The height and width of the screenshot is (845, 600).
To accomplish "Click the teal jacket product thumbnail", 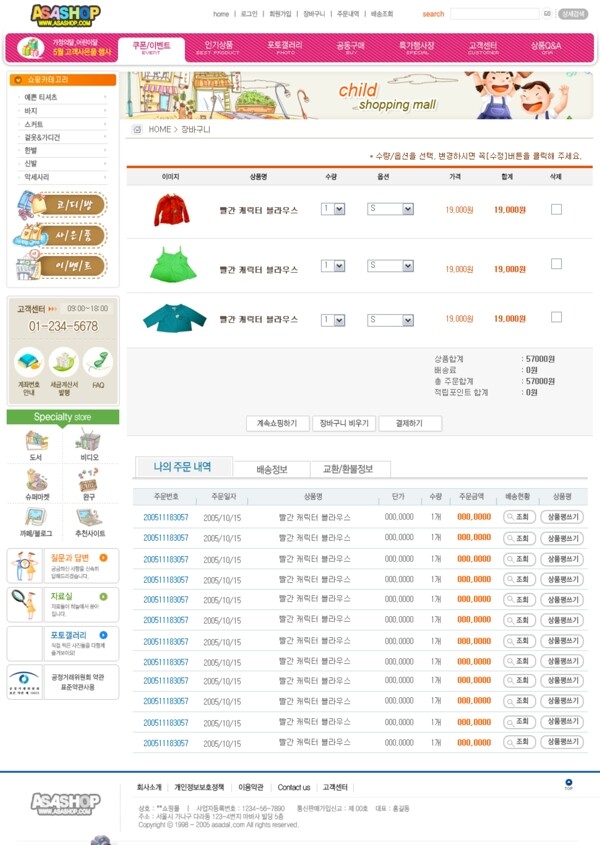I will point(174,318).
